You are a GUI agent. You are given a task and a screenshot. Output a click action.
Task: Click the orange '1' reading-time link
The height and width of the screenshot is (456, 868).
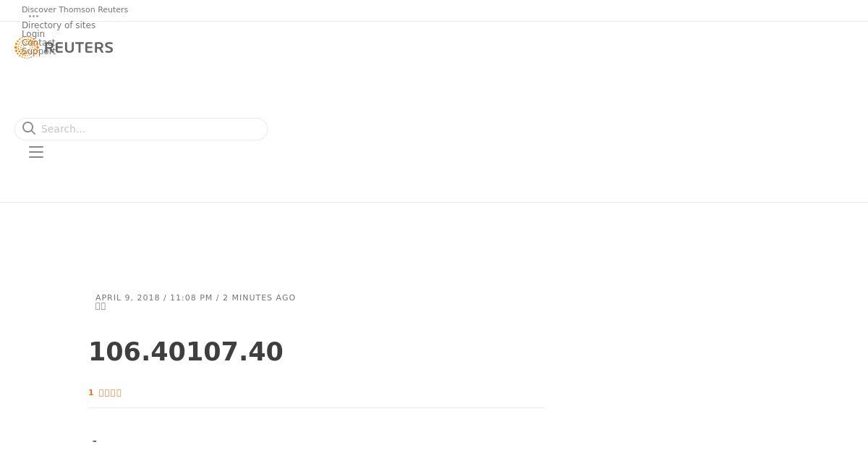coord(91,393)
